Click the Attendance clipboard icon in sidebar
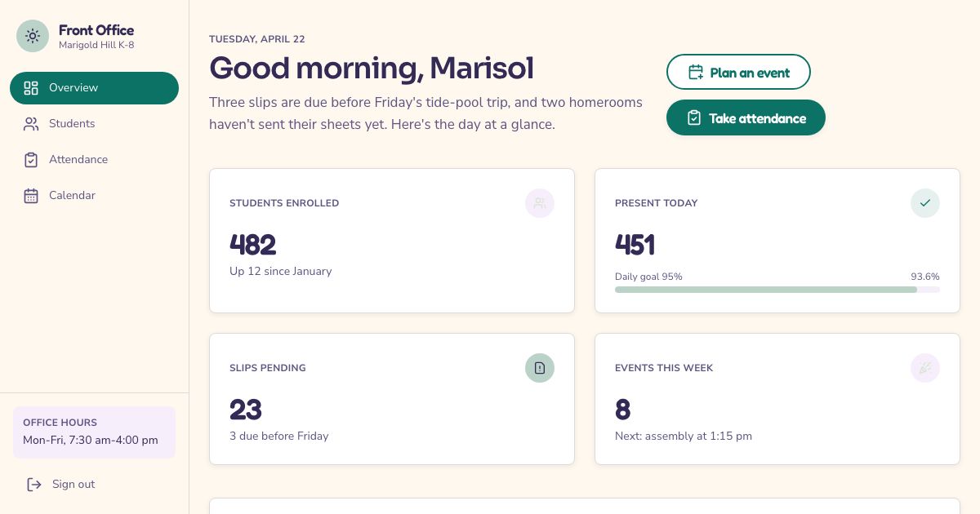 [31, 160]
